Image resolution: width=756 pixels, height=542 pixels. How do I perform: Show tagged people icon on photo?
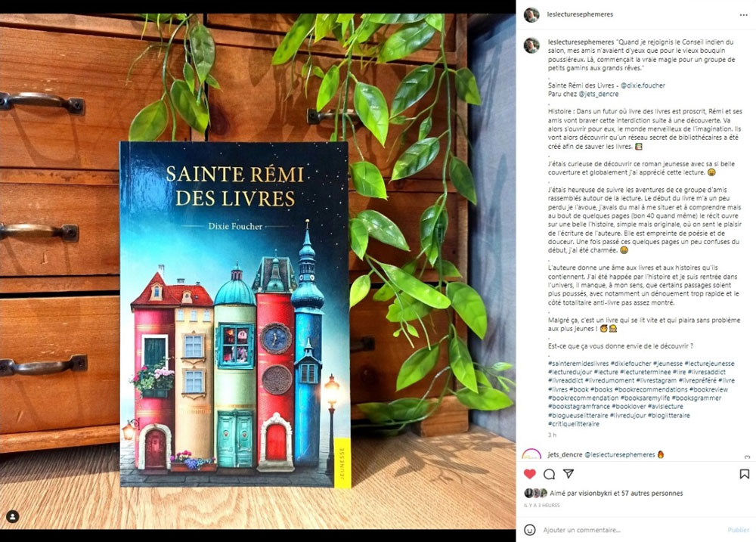pos(13,516)
